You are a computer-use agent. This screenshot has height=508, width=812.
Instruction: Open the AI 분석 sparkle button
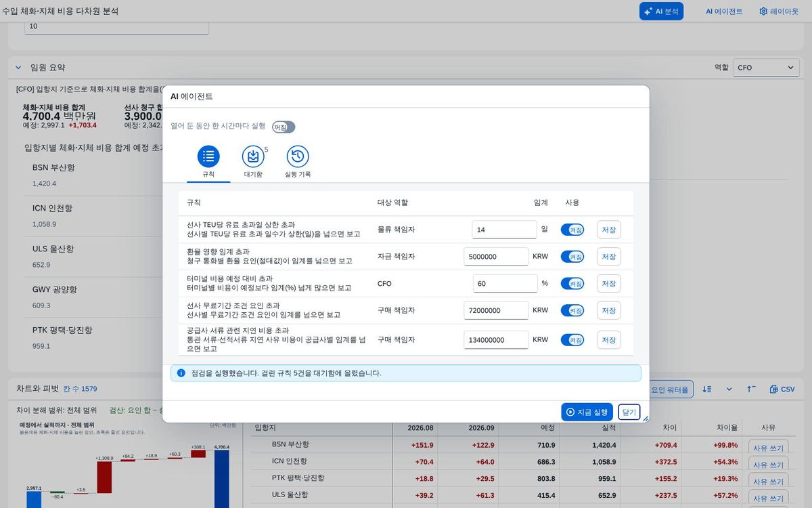pyautogui.click(x=662, y=12)
